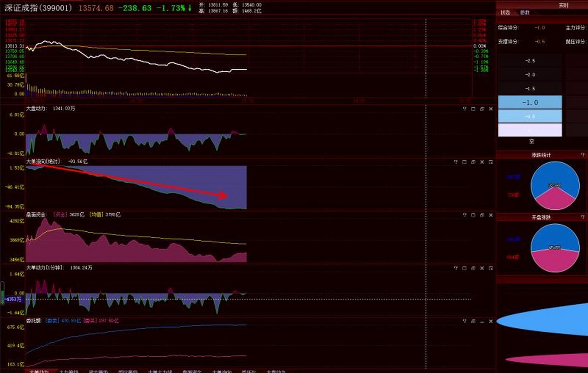The image size is (588, 373).
Task: Click the change value -238.63
Action: coord(135,8)
